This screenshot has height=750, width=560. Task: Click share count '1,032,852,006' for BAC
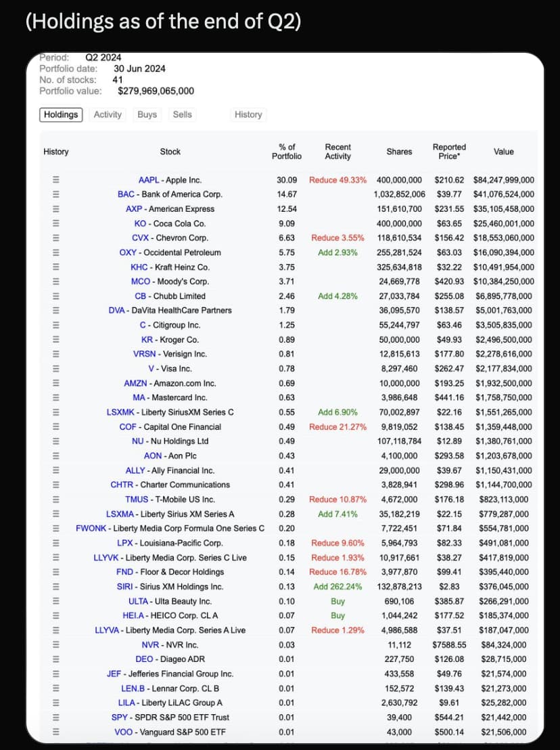pos(399,194)
